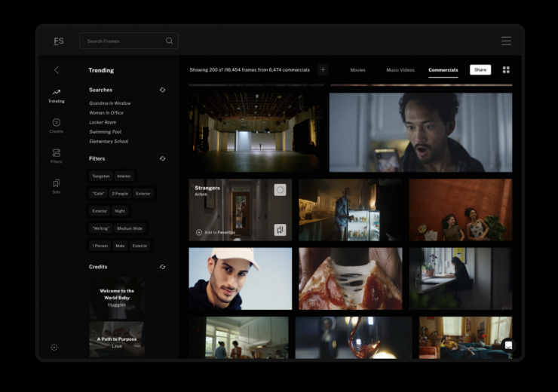The image size is (558, 392).
Task: Expand options with the plus button
Action: pos(323,70)
